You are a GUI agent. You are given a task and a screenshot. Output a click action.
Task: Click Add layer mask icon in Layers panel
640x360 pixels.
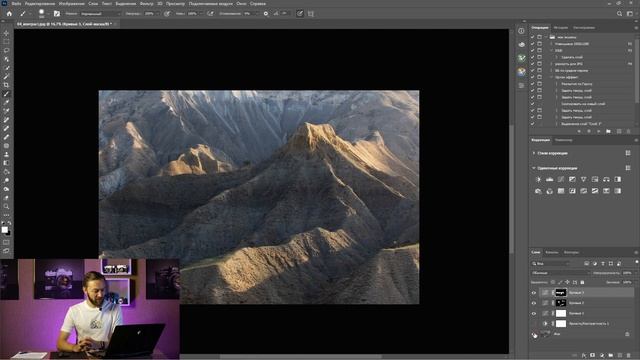593,356
